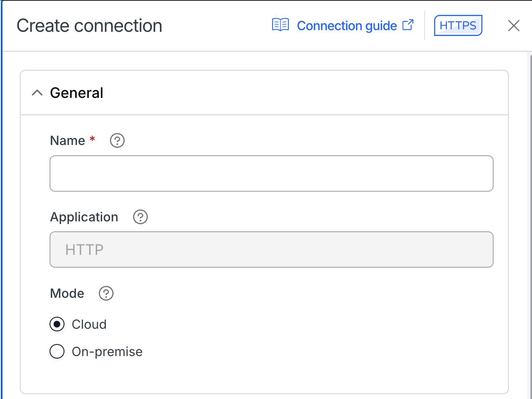Image resolution: width=532 pixels, height=399 pixels.
Task: Focus the Name input field
Action: [x=271, y=173]
